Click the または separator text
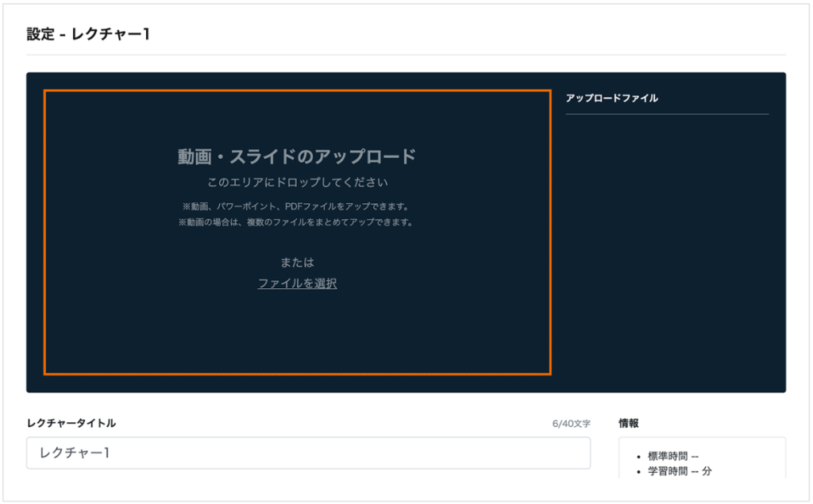The width and height of the screenshot is (813, 504). [x=297, y=263]
